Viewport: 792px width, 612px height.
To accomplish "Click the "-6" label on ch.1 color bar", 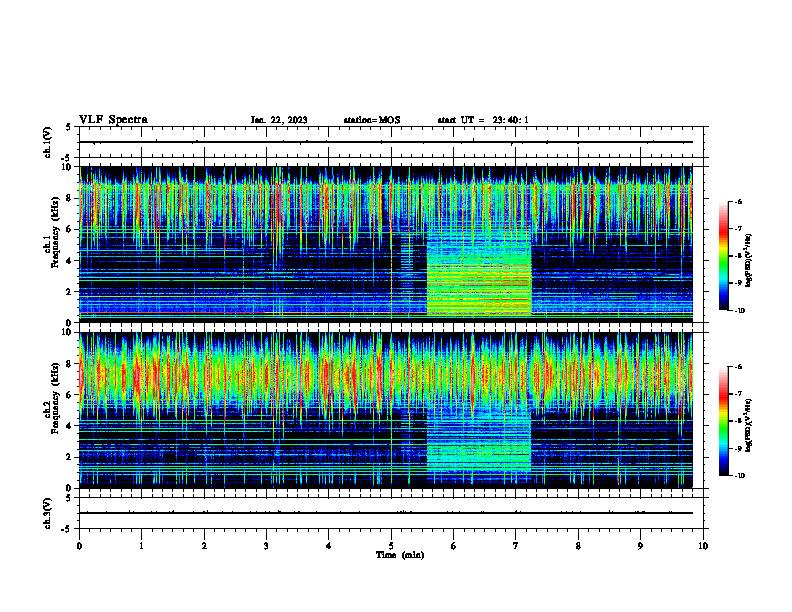I will tap(738, 202).
